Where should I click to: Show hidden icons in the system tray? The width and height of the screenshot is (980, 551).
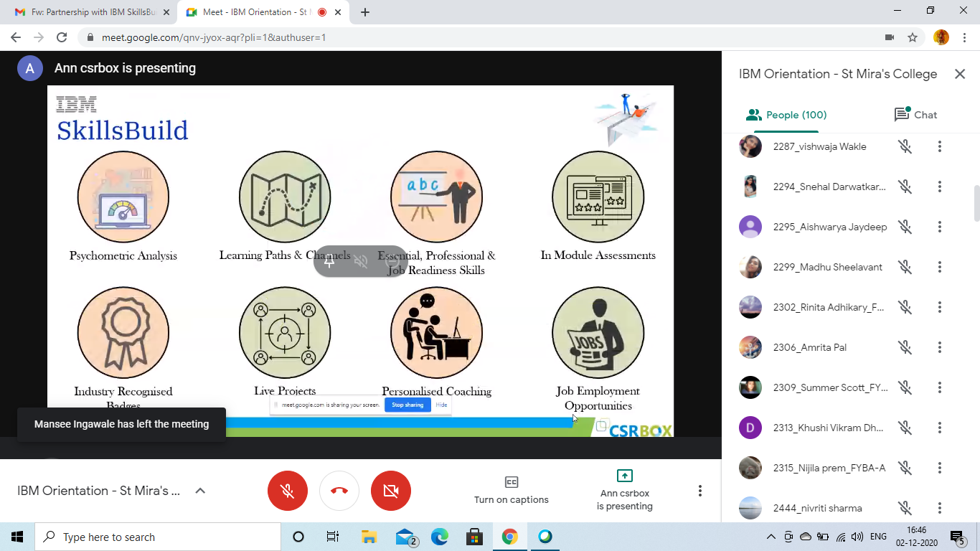[771, 537]
